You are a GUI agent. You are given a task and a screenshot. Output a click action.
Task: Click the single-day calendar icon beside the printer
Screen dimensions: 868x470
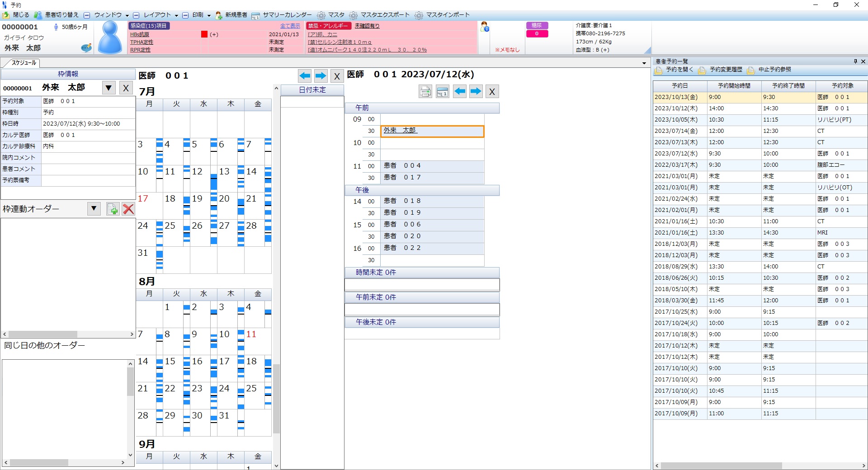[442, 92]
